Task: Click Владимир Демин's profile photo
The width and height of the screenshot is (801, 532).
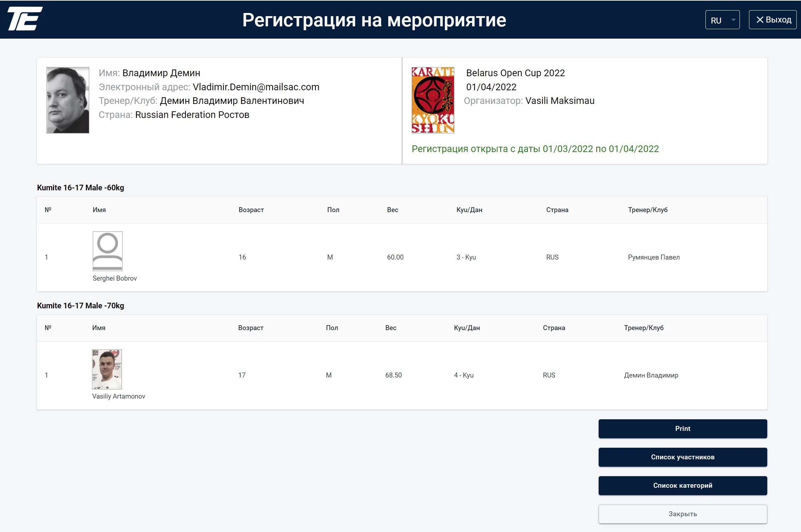Action: (68, 100)
